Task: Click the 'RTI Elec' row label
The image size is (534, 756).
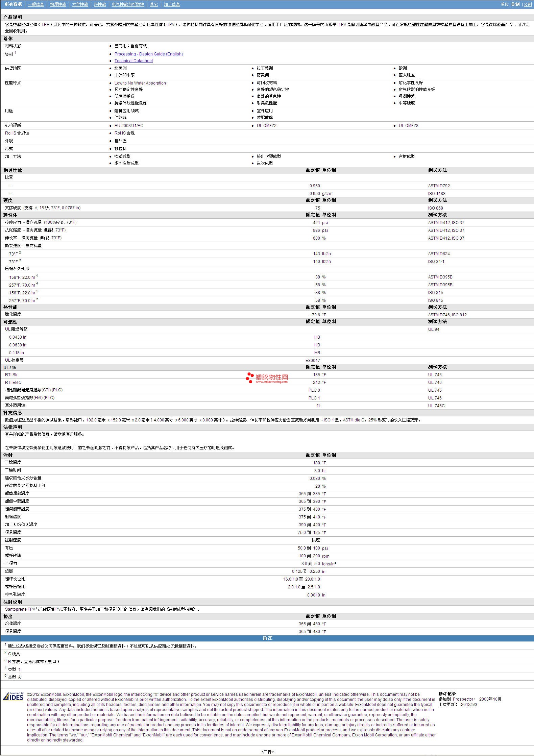Action: (x=13, y=383)
